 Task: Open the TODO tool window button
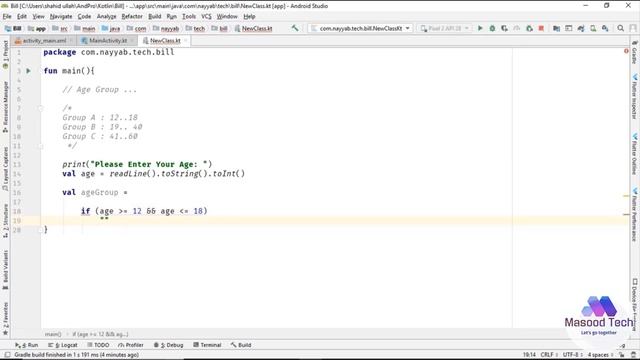point(98,345)
